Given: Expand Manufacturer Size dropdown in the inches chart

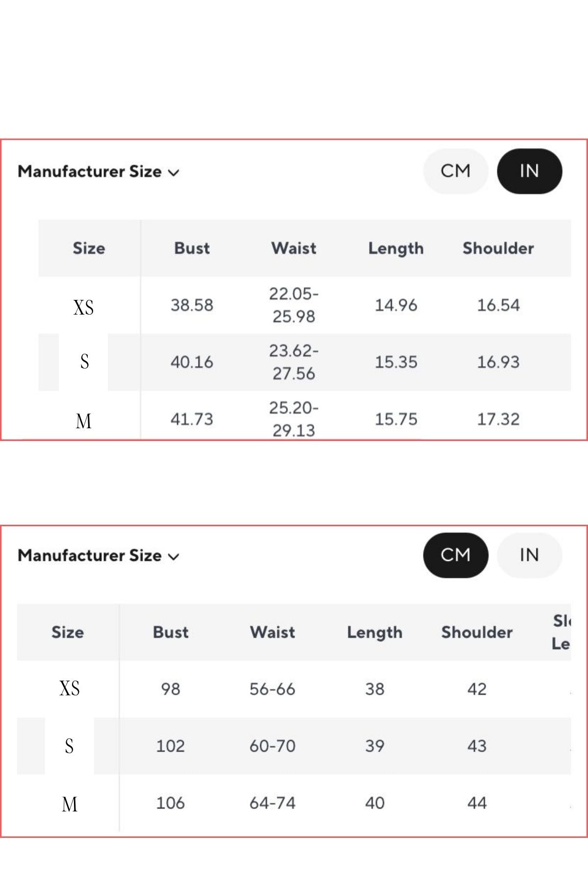Looking at the screenshot, I should (98, 171).
